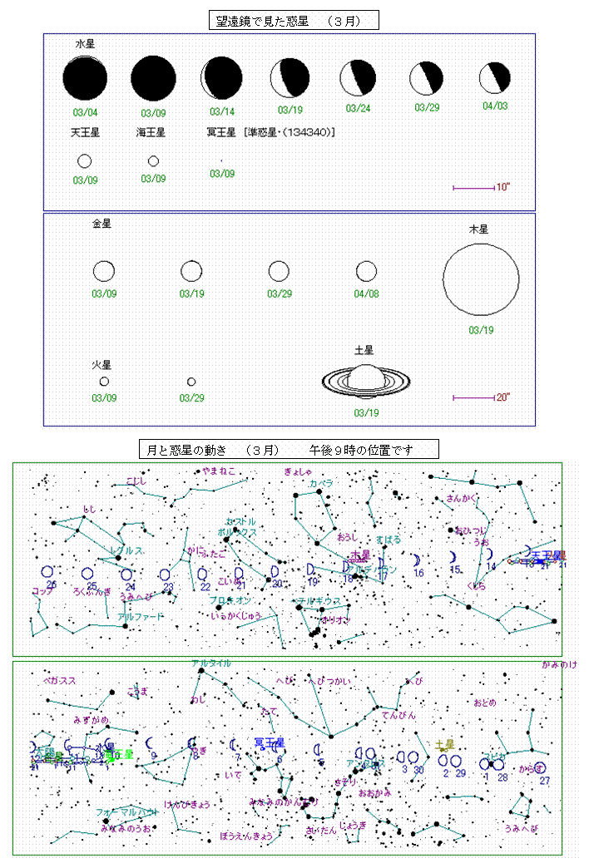Viewport: 589px width, 868px height.
Task: Select the やまねこ constellation label
Action: click(x=219, y=471)
